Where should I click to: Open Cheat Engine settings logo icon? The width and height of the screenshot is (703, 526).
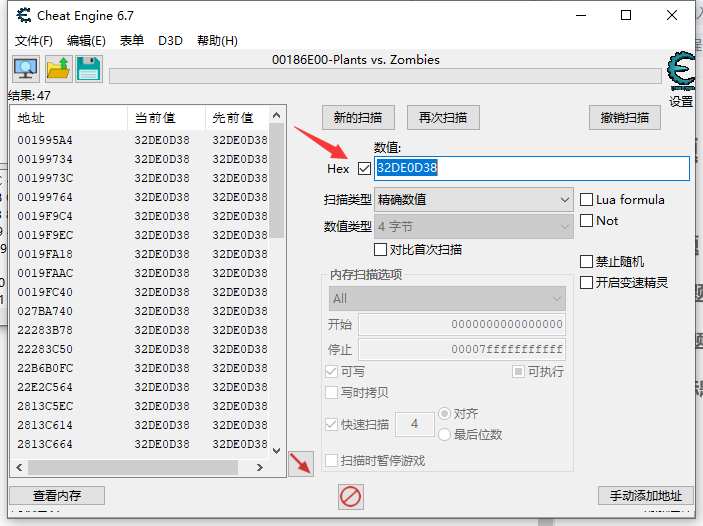click(681, 72)
